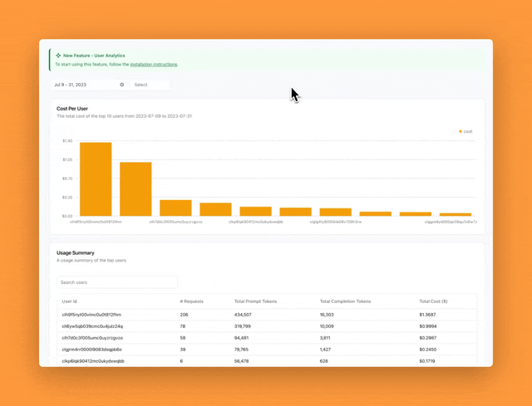
Task: Click the cost legend item in the chart
Action: tap(465, 131)
